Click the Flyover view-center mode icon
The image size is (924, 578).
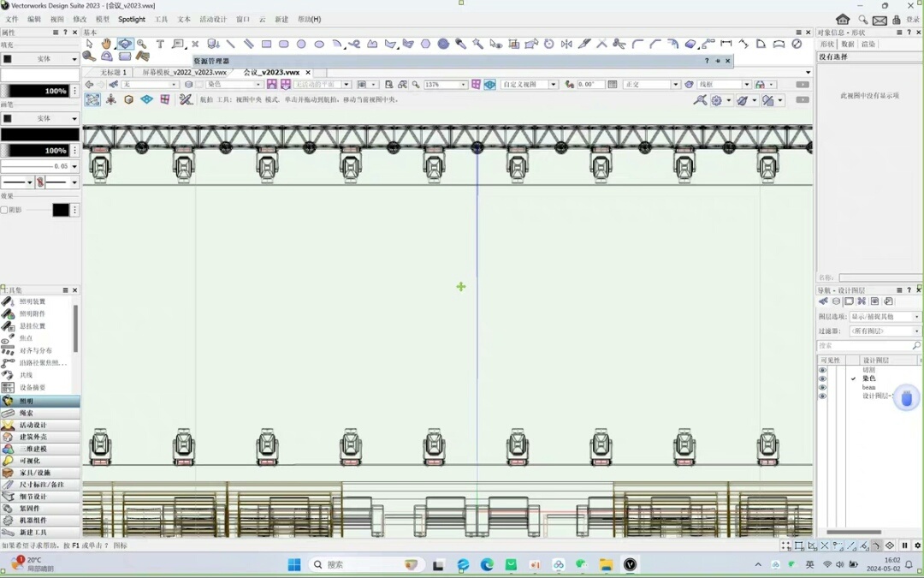tap(92, 100)
